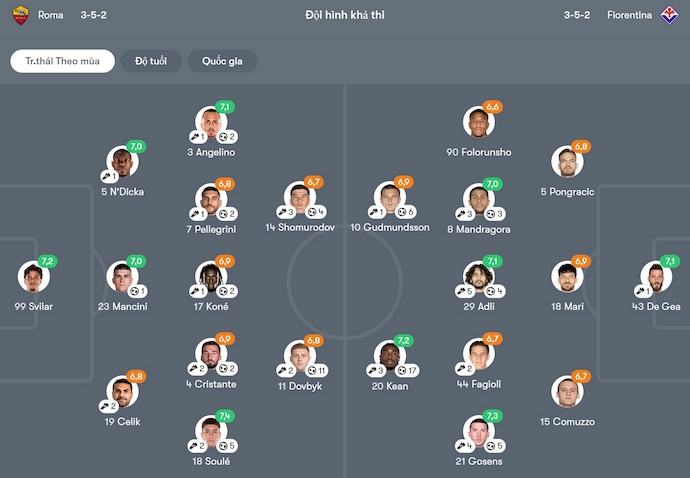Click Soulé's 7.4 rating badge
Viewport: 690px width, 478px height.
[x=225, y=416]
